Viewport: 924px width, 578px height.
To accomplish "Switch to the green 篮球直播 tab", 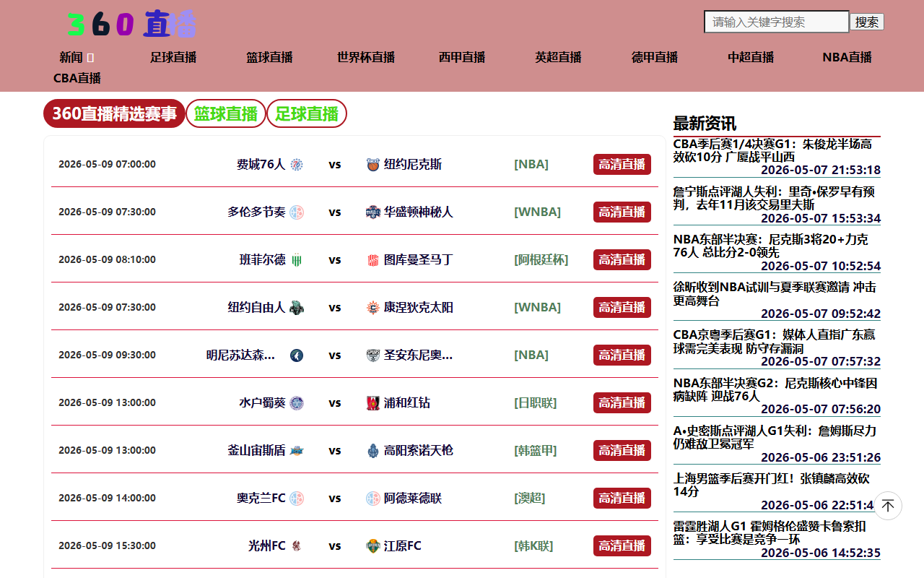I will [x=226, y=113].
